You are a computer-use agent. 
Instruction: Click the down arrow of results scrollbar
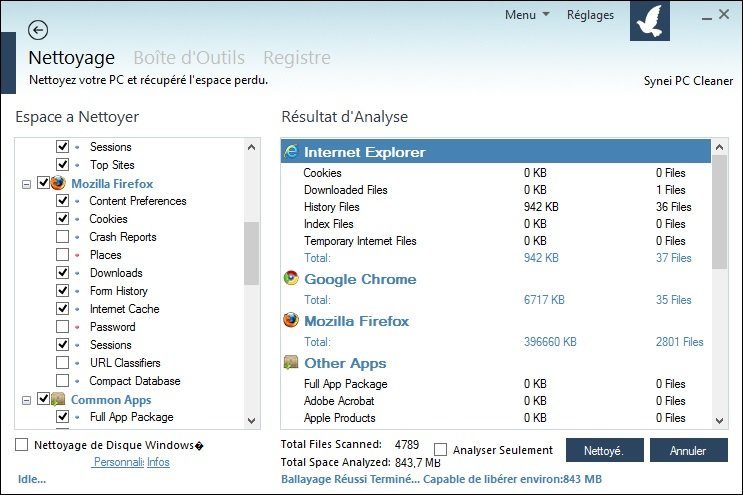tap(719, 420)
